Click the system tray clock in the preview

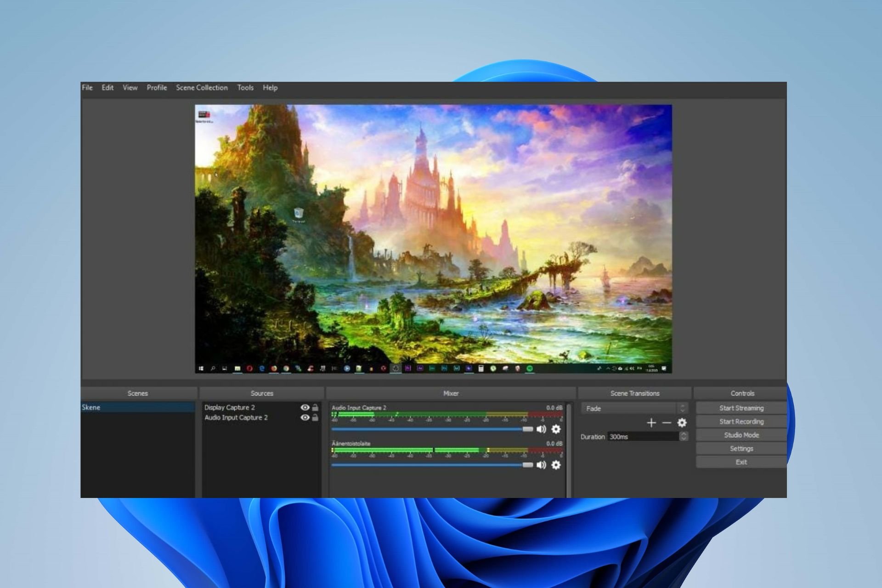pos(651,368)
